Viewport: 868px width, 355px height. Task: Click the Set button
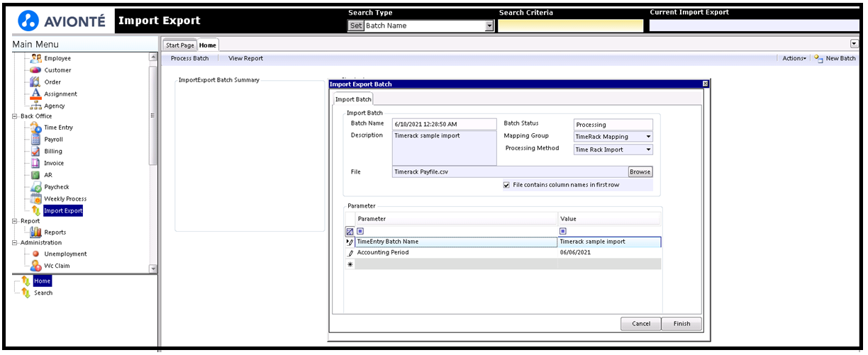point(356,26)
